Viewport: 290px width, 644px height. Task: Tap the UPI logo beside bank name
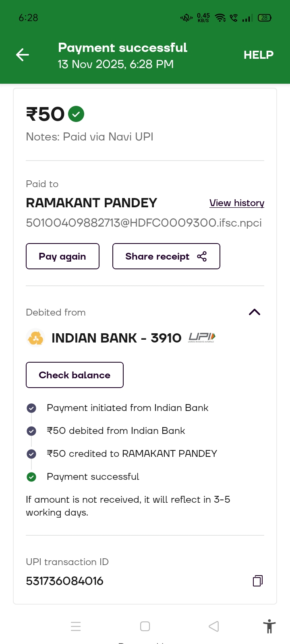coord(202,338)
